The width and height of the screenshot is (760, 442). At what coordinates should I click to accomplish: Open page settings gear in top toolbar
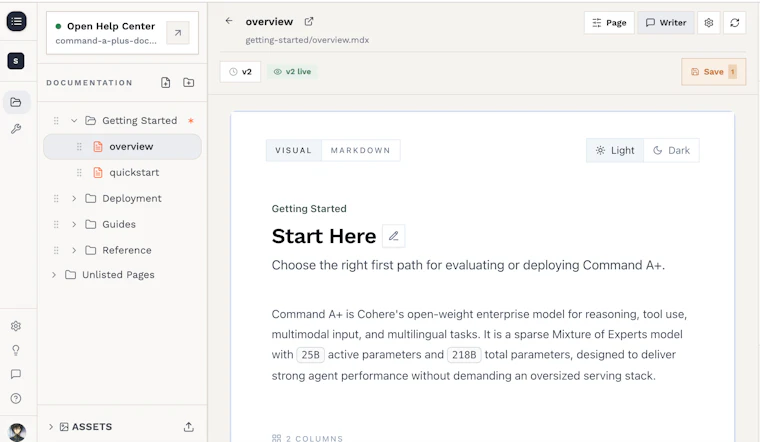click(709, 23)
